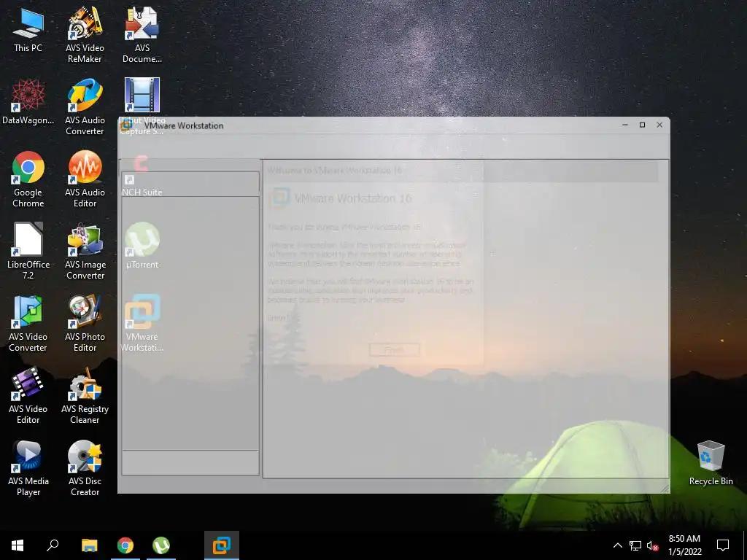Select AVS Video Converter icon

click(x=28, y=324)
